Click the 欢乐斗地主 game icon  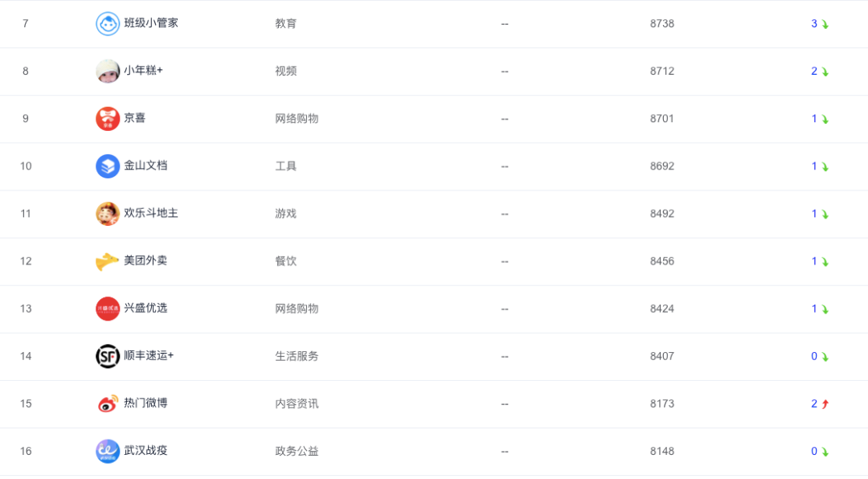tap(108, 214)
